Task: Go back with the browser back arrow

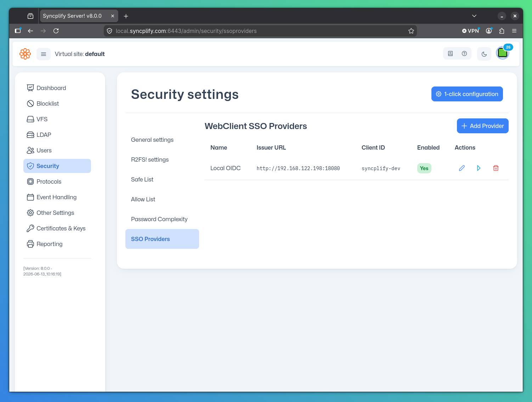Action: coord(30,31)
